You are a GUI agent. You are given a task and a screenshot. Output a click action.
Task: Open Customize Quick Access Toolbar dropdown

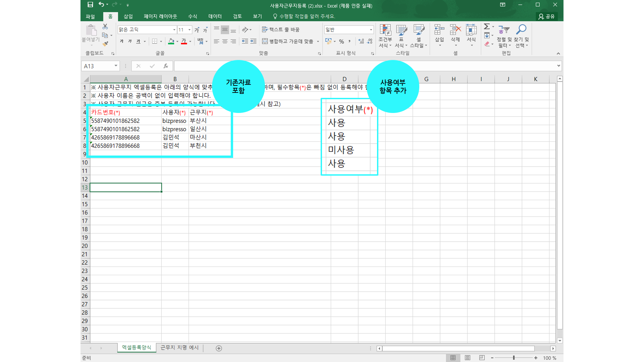coord(128,5)
